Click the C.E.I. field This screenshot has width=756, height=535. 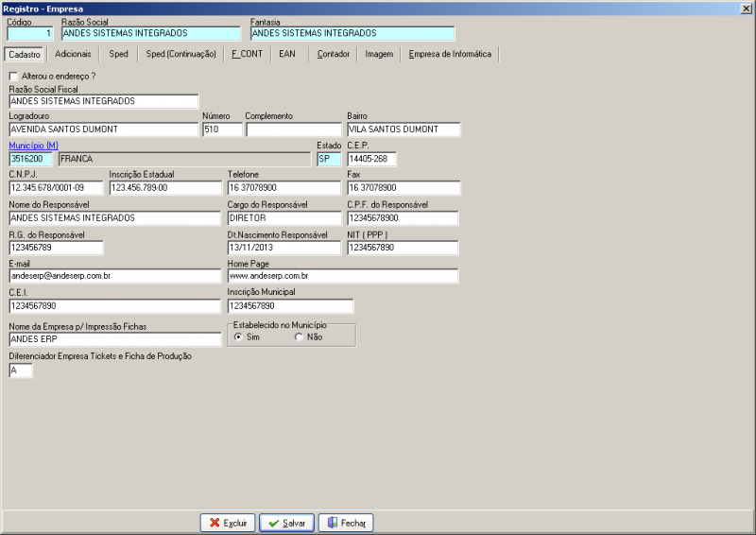click(x=114, y=306)
